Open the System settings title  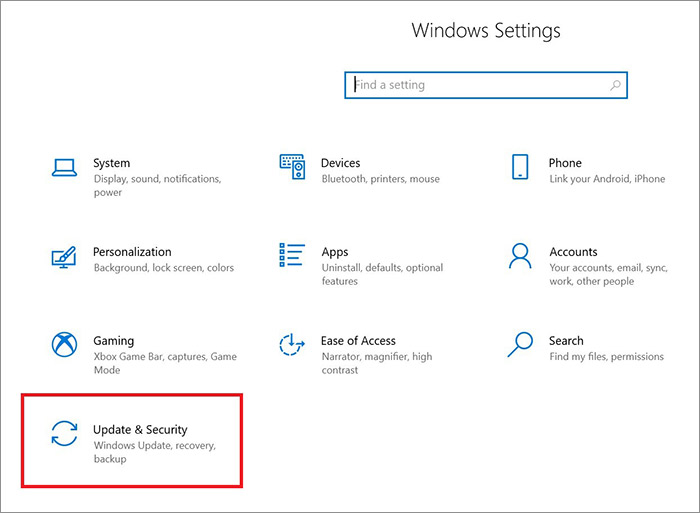(x=112, y=163)
